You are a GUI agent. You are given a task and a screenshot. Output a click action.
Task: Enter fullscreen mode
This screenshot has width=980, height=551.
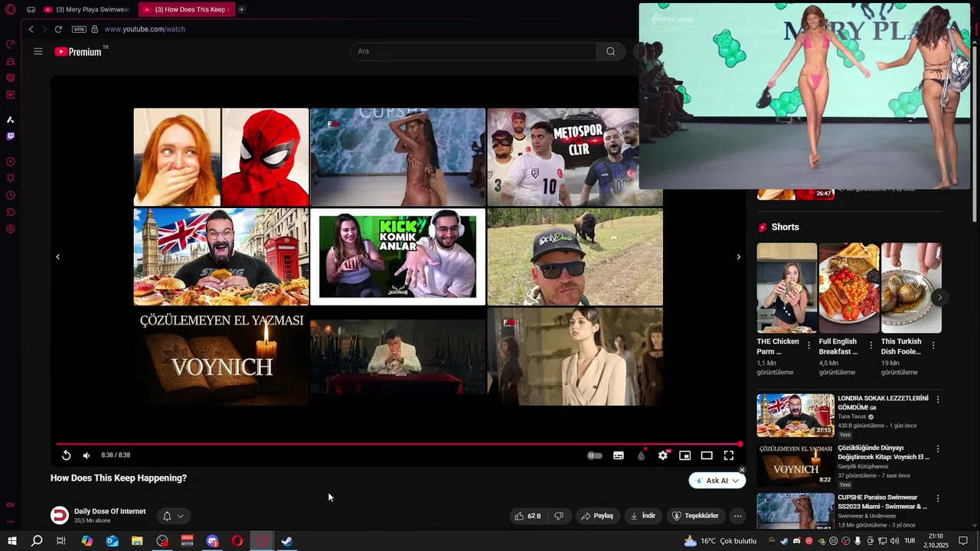point(729,455)
